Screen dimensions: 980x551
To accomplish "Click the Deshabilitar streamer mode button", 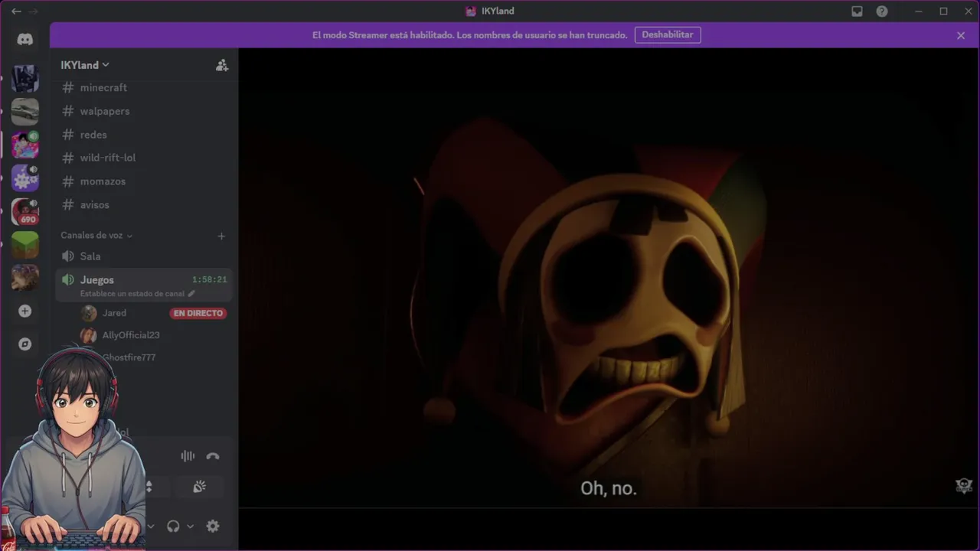I will tap(668, 35).
